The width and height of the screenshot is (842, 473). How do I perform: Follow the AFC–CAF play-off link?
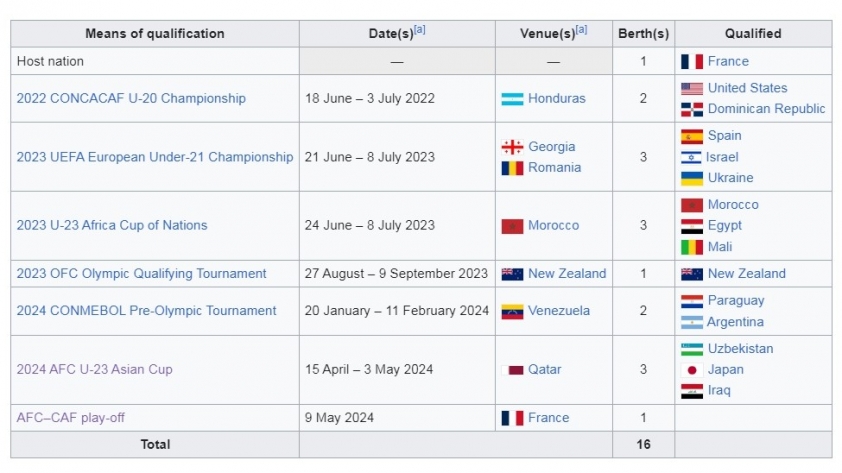70,417
